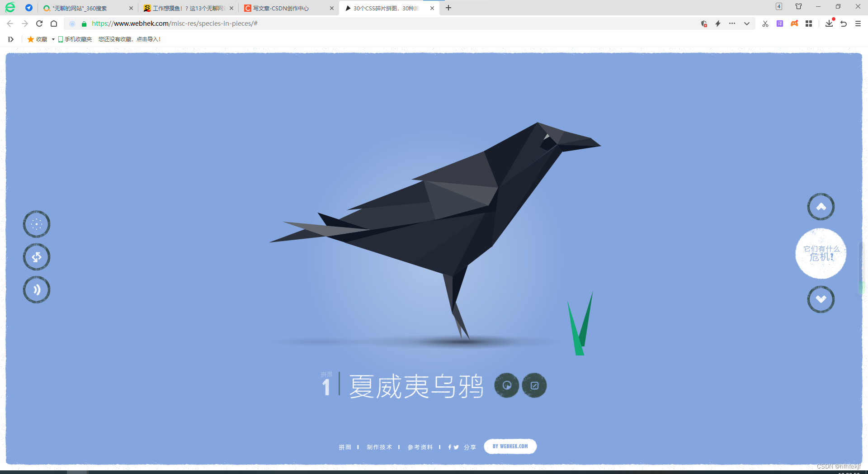Open the 它们有什么危机 white circle button
The image size is (868, 474).
click(821, 253)
